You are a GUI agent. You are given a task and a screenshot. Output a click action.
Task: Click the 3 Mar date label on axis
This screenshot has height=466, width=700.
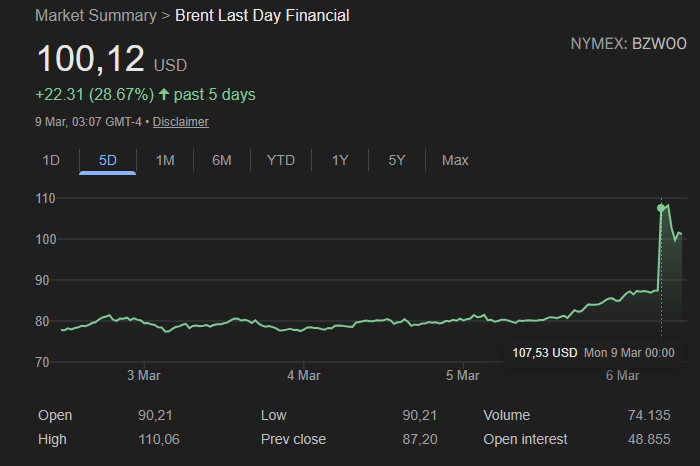143,375
